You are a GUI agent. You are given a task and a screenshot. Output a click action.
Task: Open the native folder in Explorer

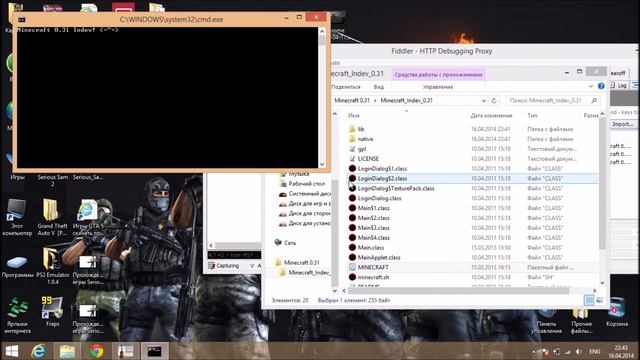[365, 139]
